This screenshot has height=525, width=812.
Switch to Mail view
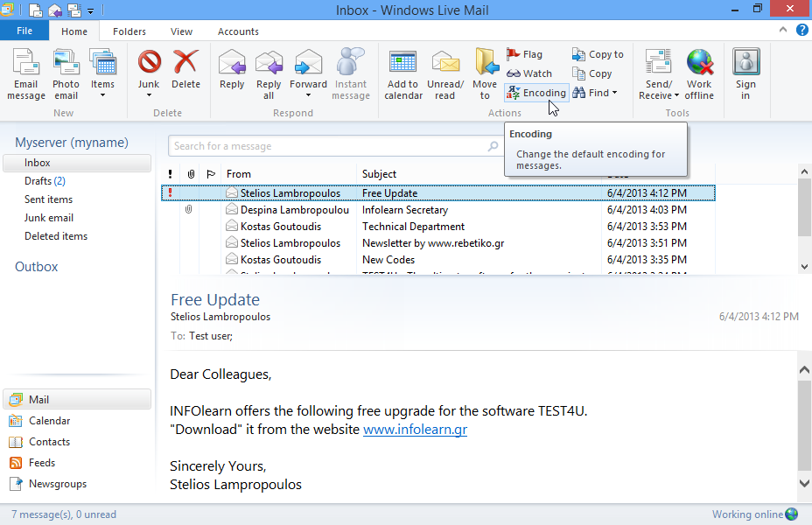[77, 399]
